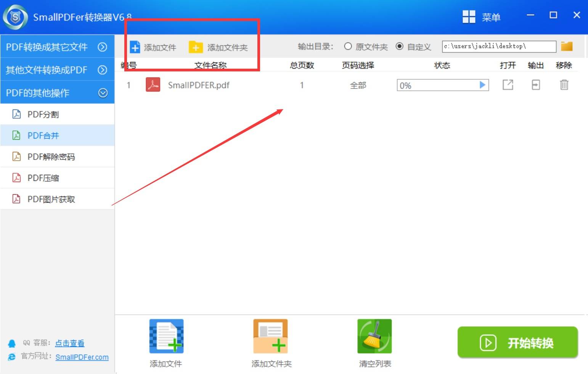Screen dimensions: 588x374
Task: Click the large bottom 添加文件 icon
Action: click(166, 336)
